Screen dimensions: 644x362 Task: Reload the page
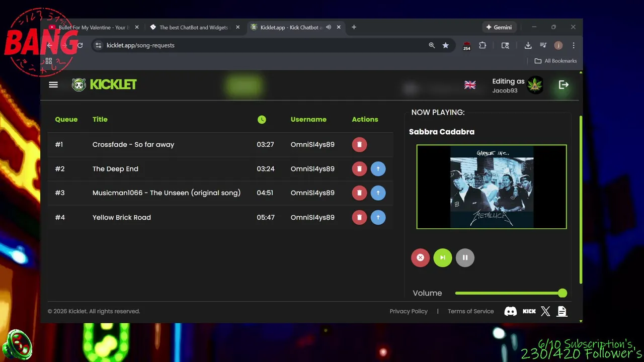(x=79, y=45)
